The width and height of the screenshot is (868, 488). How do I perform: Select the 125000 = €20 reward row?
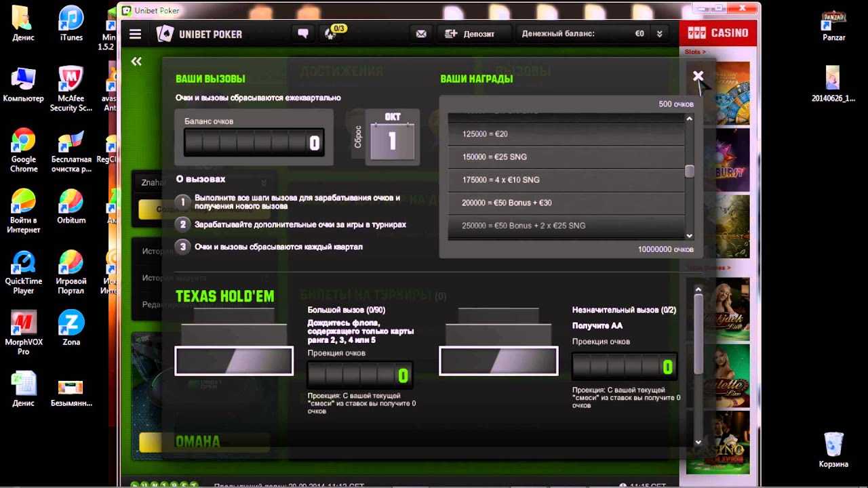(566, 134)
